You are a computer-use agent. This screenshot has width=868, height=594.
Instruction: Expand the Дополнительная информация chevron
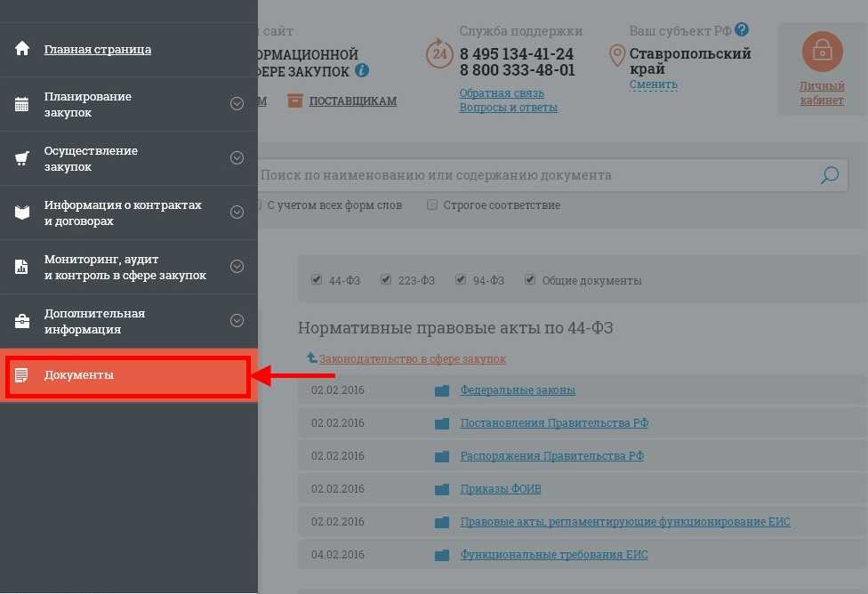coord(237,321)
